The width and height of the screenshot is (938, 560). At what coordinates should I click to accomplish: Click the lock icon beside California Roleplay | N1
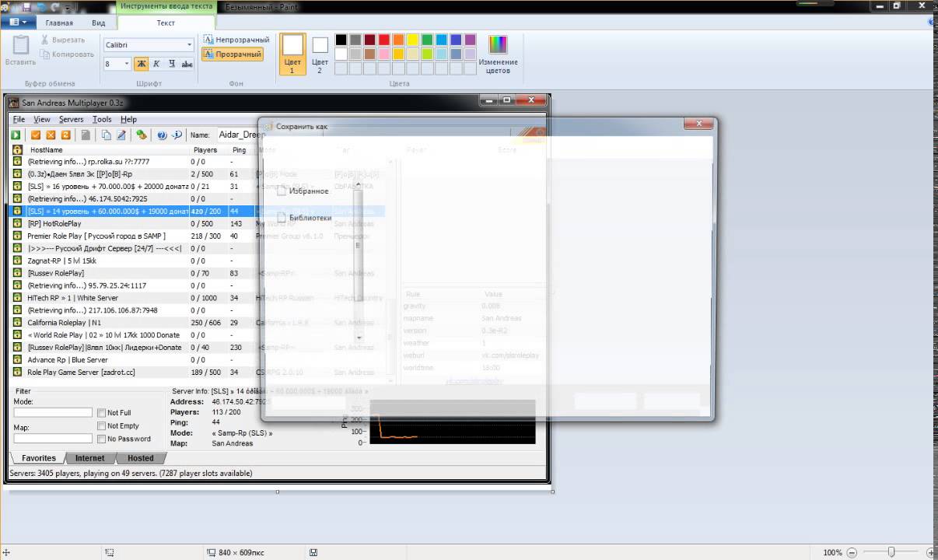pos(17,322)
